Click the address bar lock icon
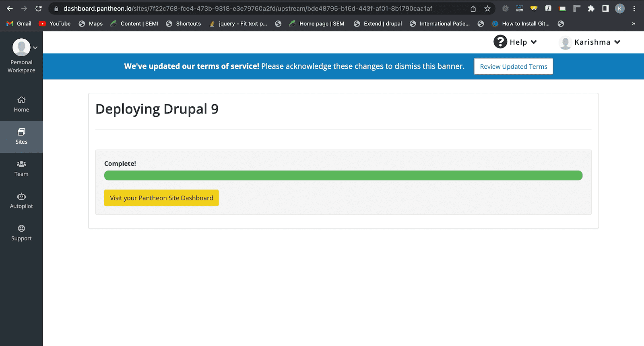The height and width of the screenshot is (346, 644). point(56,8)
